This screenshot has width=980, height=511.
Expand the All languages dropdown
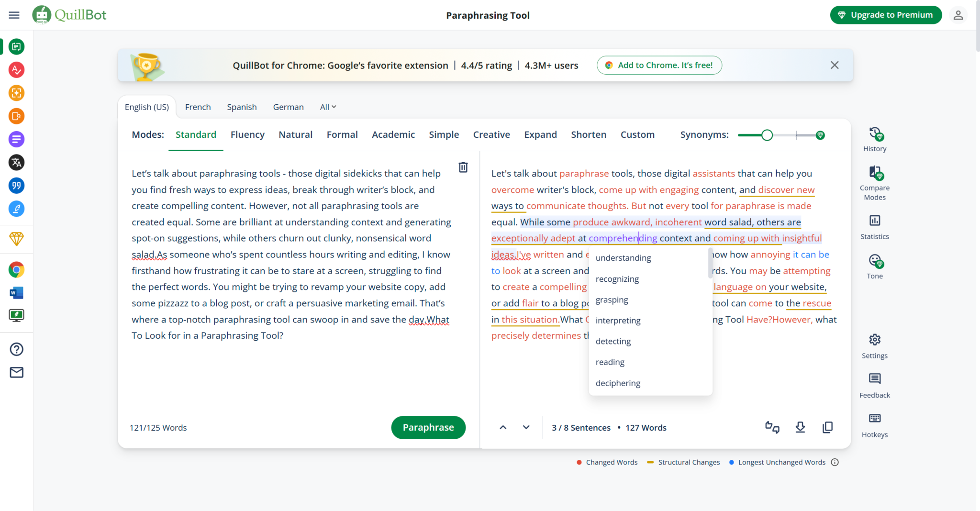(328, 107)
